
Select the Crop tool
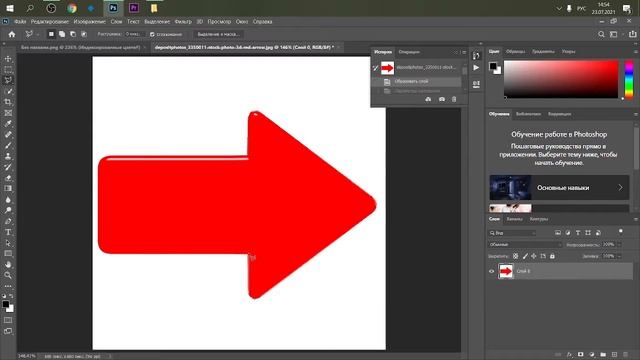coord(8,102)
